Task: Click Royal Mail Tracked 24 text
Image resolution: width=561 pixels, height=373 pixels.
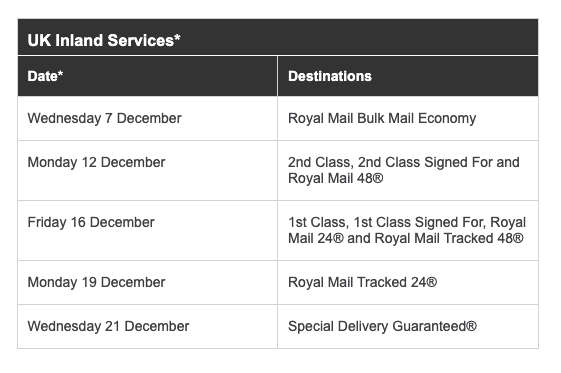Action: click(362, 283)
